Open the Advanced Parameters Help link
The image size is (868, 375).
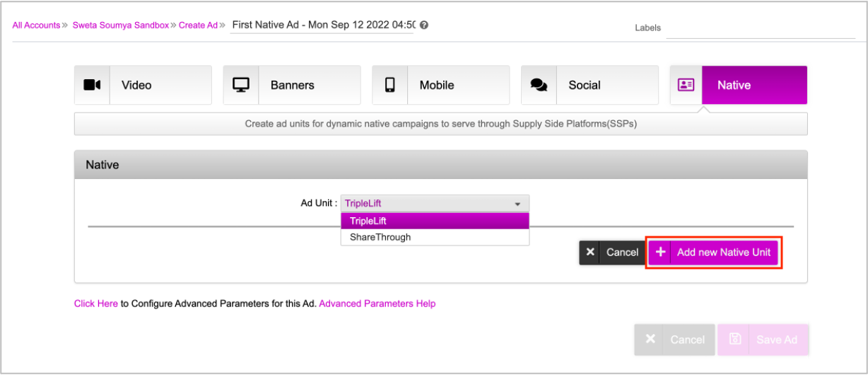pos(377,304)
